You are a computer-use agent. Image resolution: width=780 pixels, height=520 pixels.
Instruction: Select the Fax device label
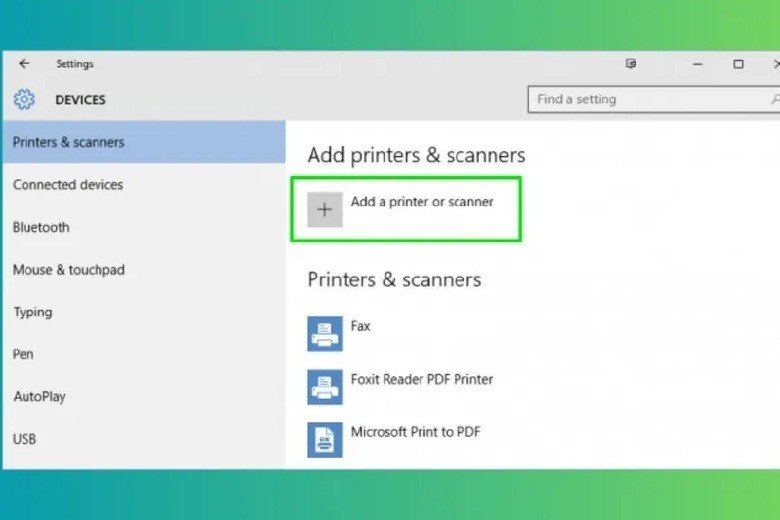pos(360,326)
